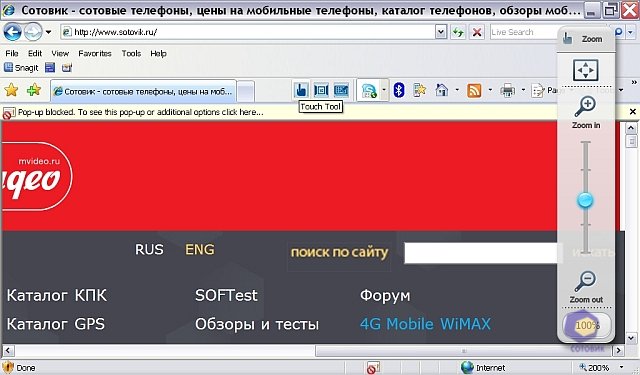The width and height of the screenshot is (640, 375).
Task: Click the framed-square icon beside Touch Tool
Action: click(x=321, y=90)
